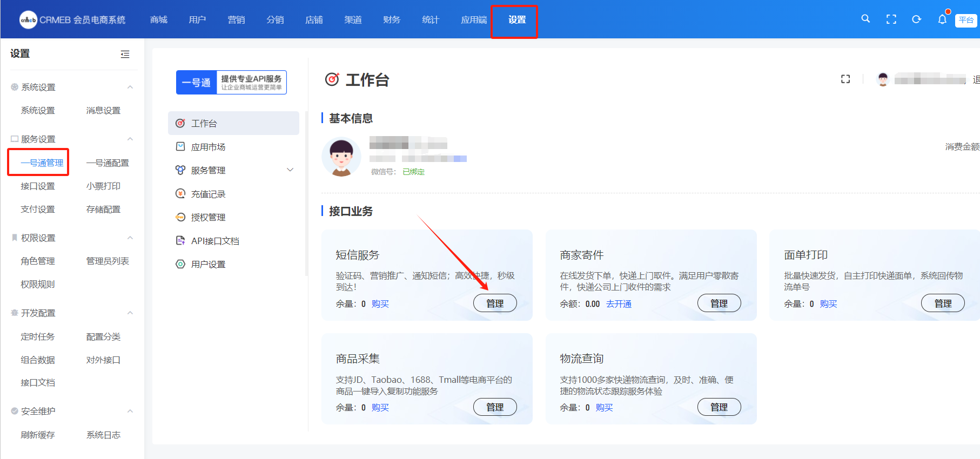Click 管理 button for 短信服务
This screenshot has width=980, height=459.
[x=495, y=303]
